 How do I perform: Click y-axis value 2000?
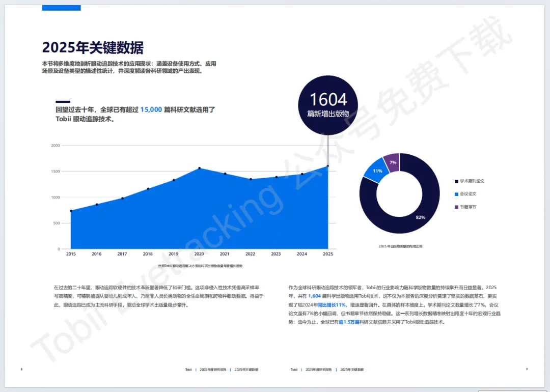[56, 145]
